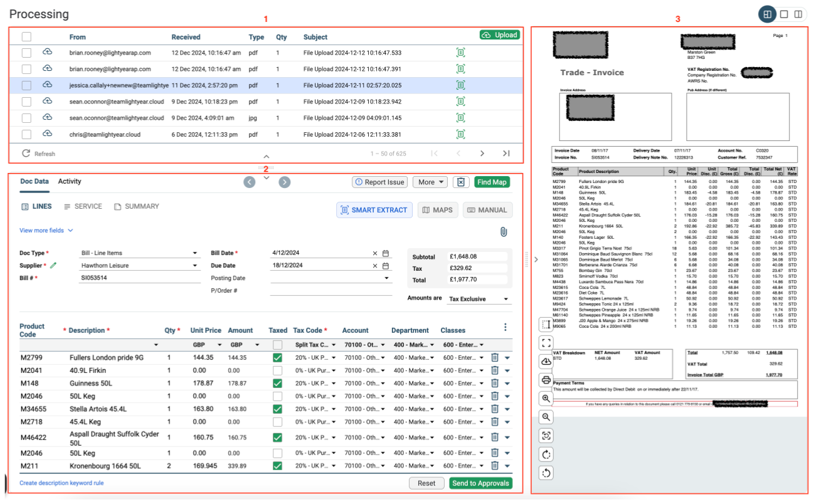
Task: Zoom in on the invoice preview
Action: tap(546, 398)
